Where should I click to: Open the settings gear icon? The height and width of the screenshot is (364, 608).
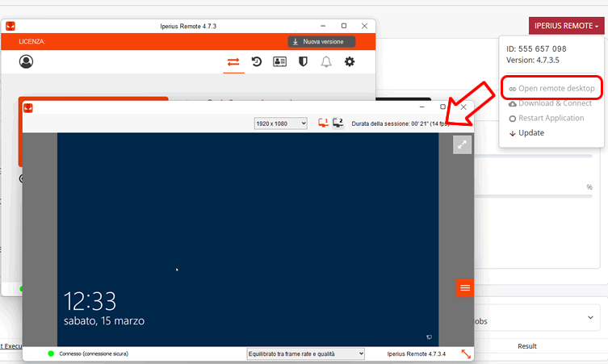tap(350, 61)
